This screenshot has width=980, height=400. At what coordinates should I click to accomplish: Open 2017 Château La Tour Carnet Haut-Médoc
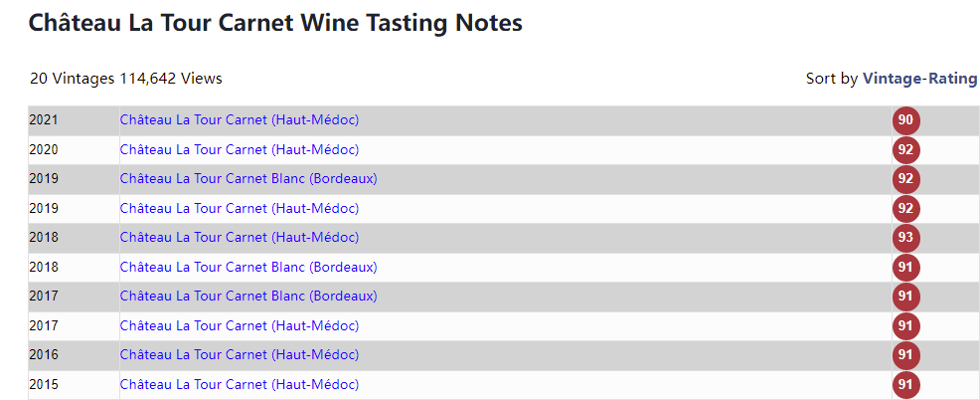point(240,325)
